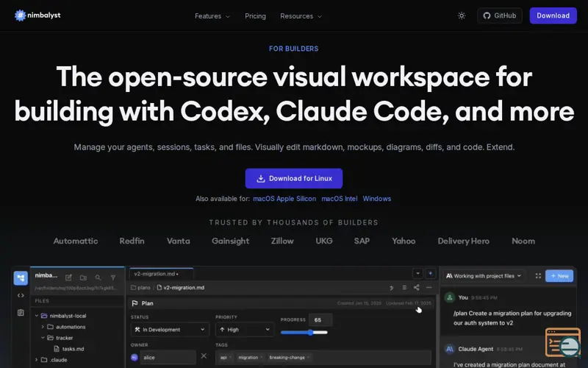Choose the macOS Apple Silicon download link
588x368 pixels.
[x=284, y=199]
